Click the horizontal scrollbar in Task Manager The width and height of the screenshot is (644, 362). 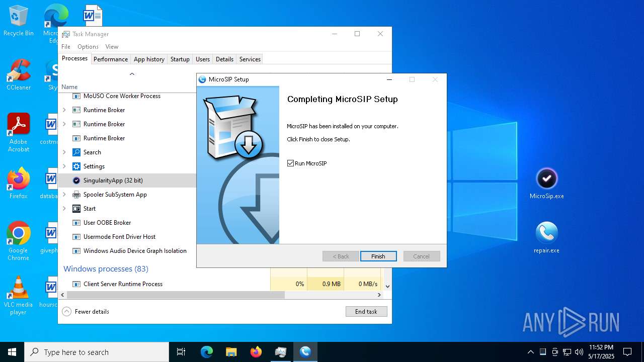click(x=176, y=295)
